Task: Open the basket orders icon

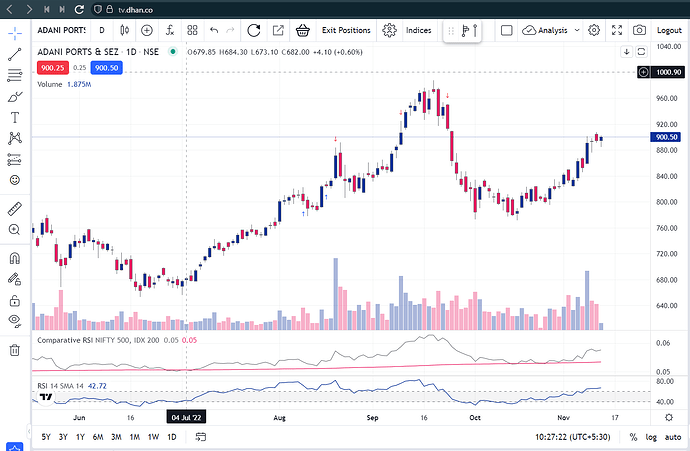Action: pos(303,30)
